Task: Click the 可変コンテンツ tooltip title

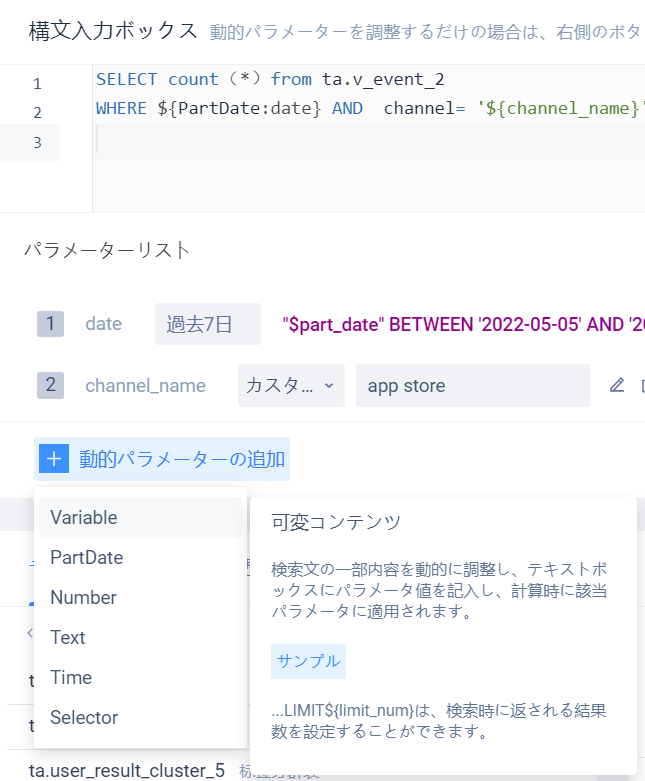Action: tap(336, 522)
